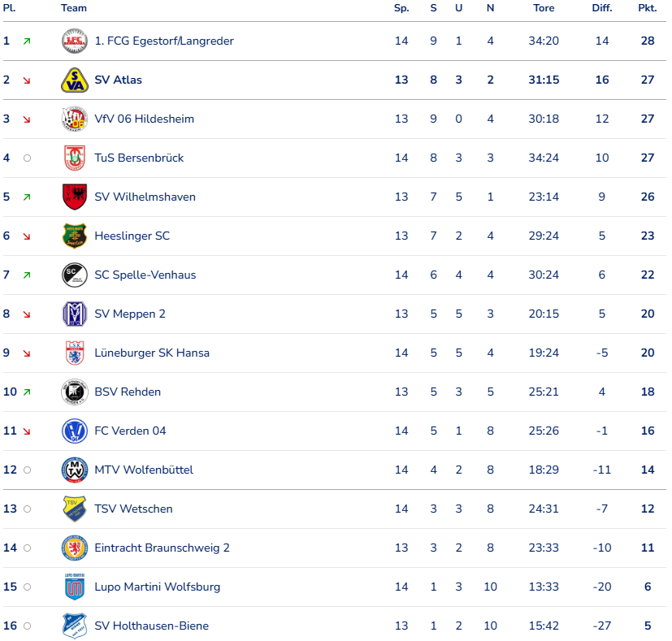Click the SC Spelle-Venhaus round badge
Viewport: 672px width, 641px height.
[74, 275]
